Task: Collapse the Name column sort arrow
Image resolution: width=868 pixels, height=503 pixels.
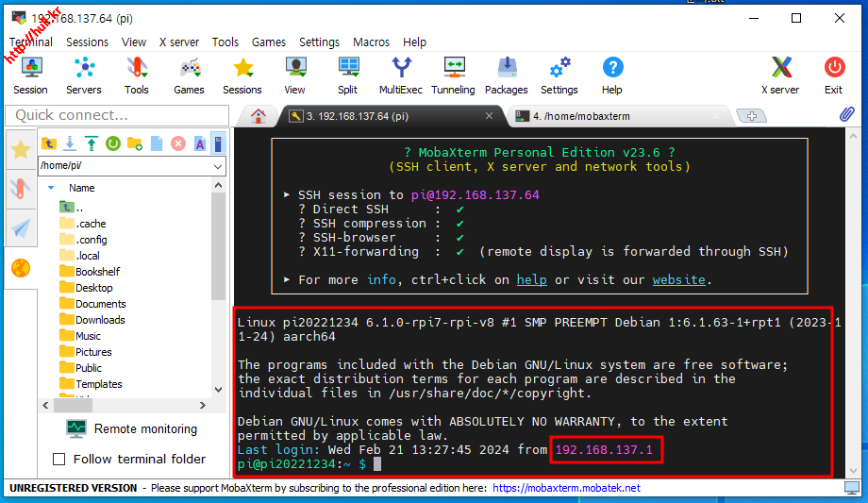Action: point(51,188)
